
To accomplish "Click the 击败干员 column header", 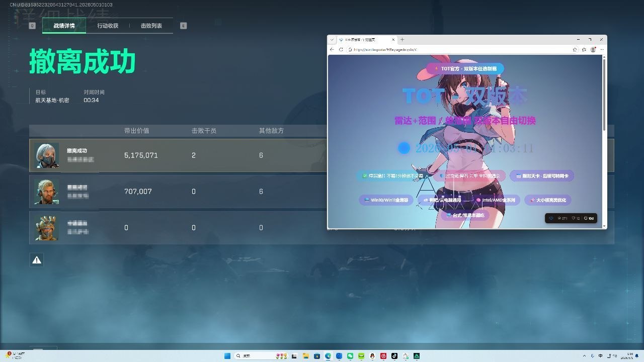I will tap(204, 131).
